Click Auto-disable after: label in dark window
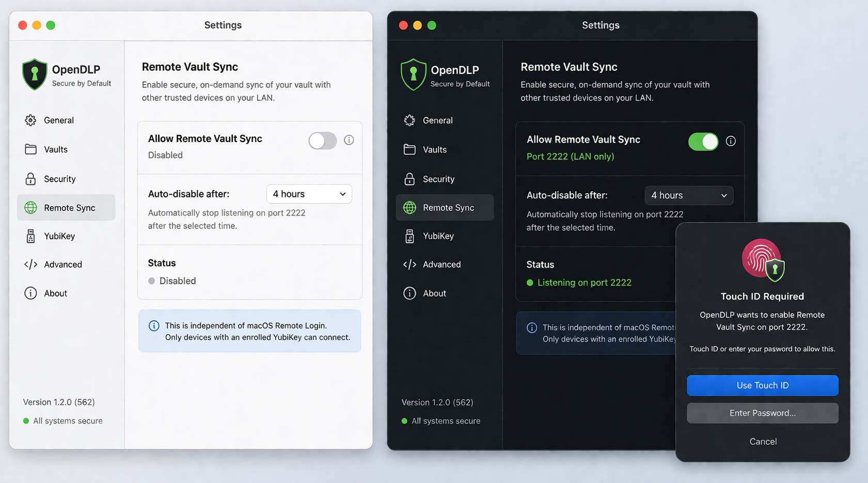 click(x=567, y=195)
